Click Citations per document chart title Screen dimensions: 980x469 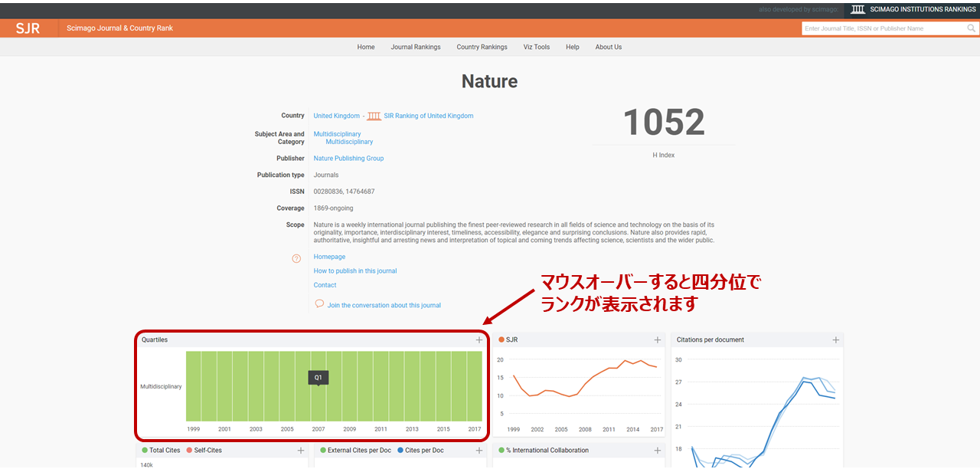click(710, 339)
